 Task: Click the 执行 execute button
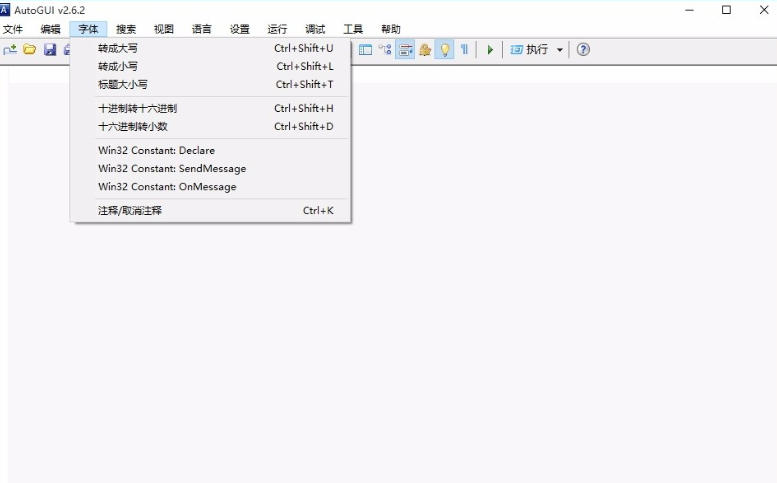coord(529,50)
